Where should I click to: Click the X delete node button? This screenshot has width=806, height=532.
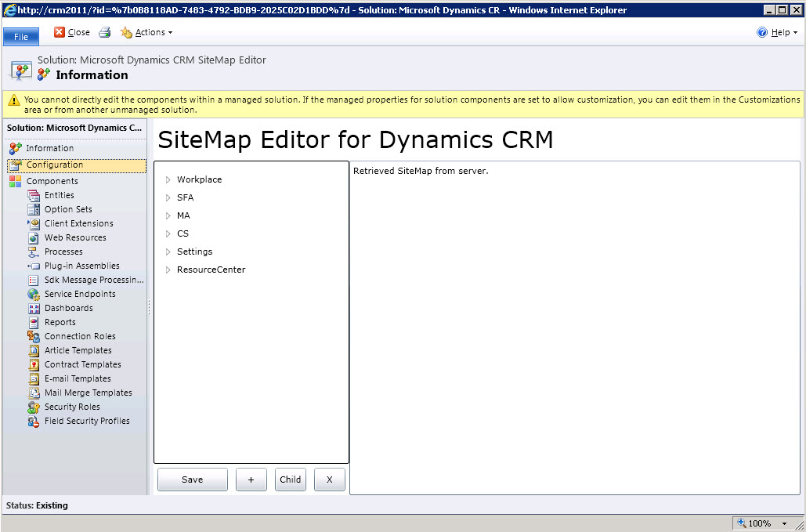tap(329, 480)
